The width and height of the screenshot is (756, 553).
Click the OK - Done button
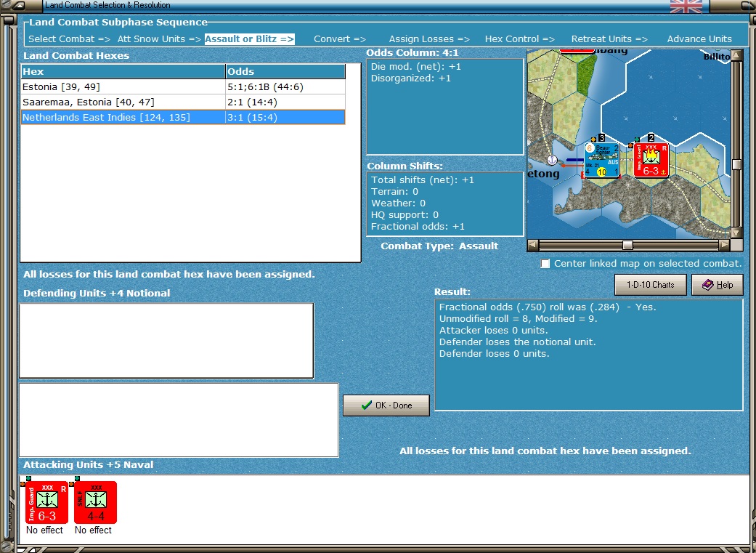386,405
